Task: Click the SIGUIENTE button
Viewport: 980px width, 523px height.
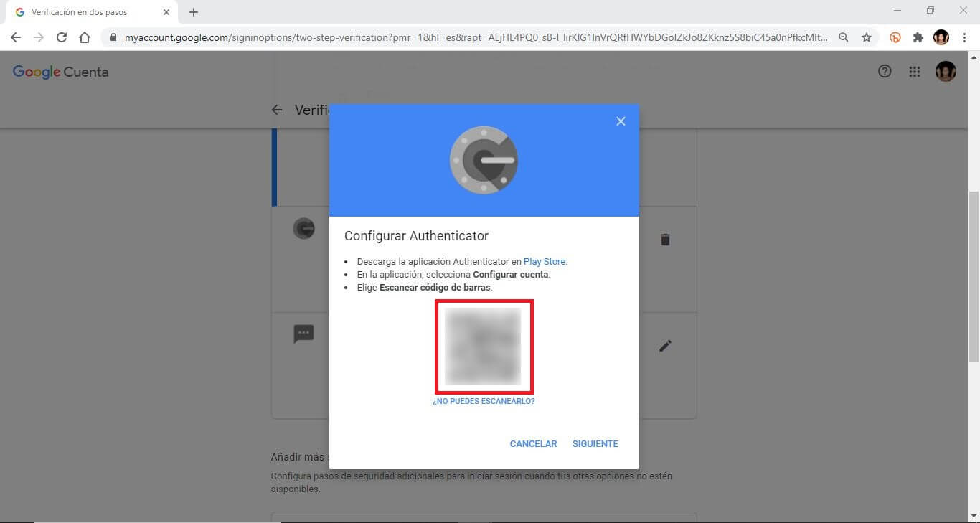Action: [x=595, y=444]
